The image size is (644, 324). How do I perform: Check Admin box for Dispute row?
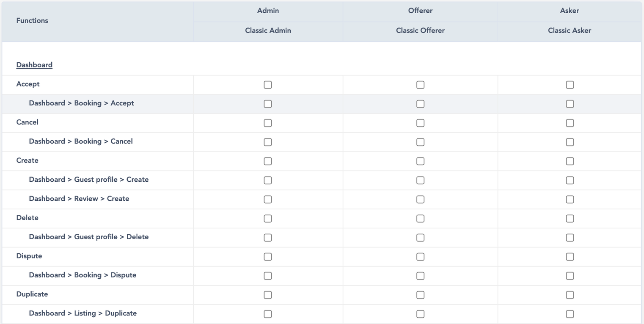pyautogui.click(x=268, y=257)
